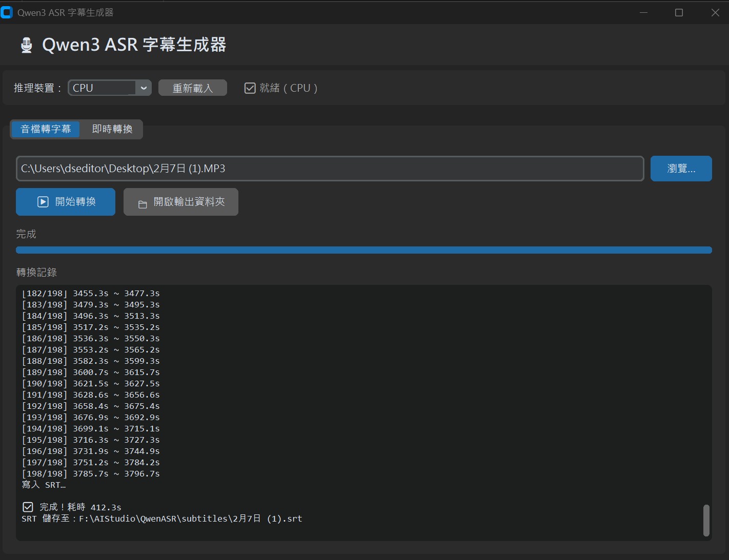Viewport: 729px width, 560px height.
Task: Select log line [191/198] 3628.6s ~ 3656.6s
Action: 91,395
